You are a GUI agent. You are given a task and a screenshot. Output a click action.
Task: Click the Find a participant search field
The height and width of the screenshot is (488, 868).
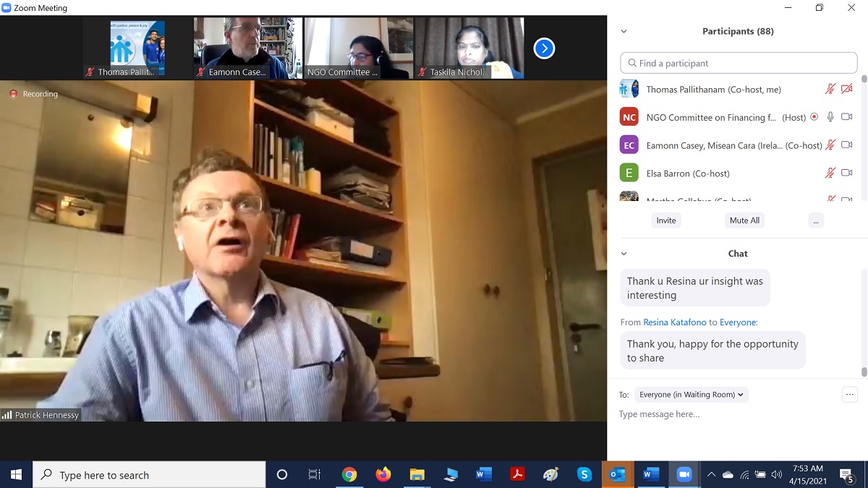point(739,63)
